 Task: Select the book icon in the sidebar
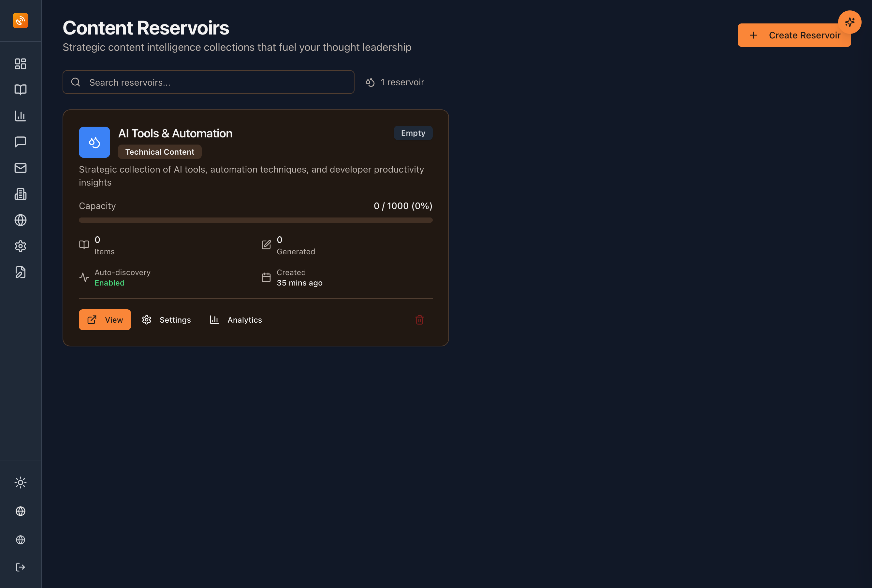pyautogui.click(x=20, y=90)
